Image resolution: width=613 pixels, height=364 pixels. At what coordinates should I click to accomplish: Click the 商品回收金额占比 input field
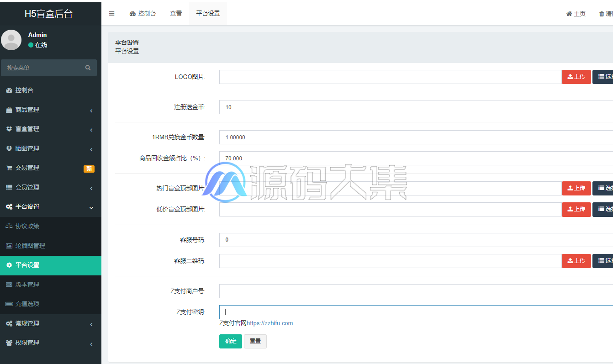coord(416,158)
